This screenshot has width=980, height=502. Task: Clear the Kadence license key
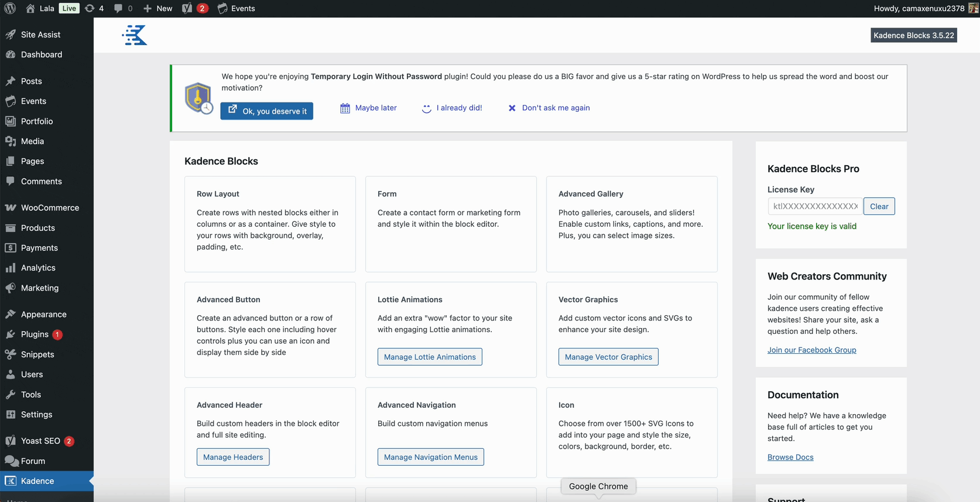click(879, 206)
